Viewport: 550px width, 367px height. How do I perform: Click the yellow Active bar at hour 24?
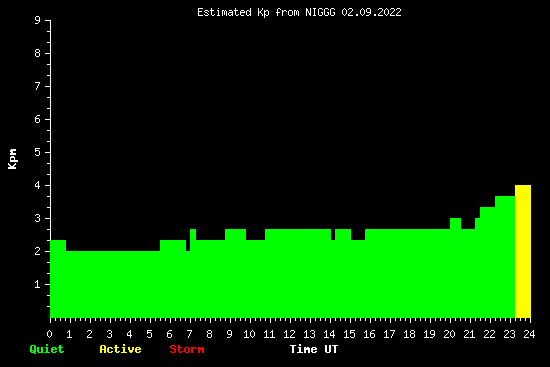523,251
